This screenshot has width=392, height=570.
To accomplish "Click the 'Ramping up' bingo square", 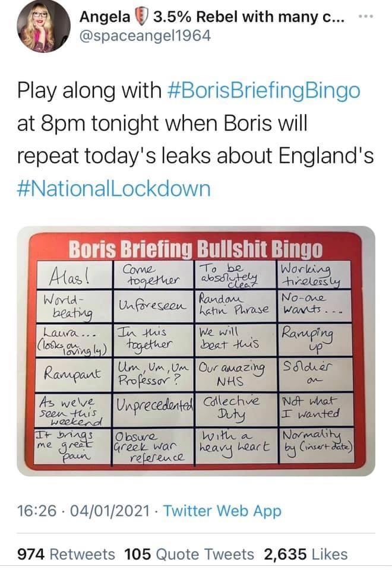I will coord(315,340).
